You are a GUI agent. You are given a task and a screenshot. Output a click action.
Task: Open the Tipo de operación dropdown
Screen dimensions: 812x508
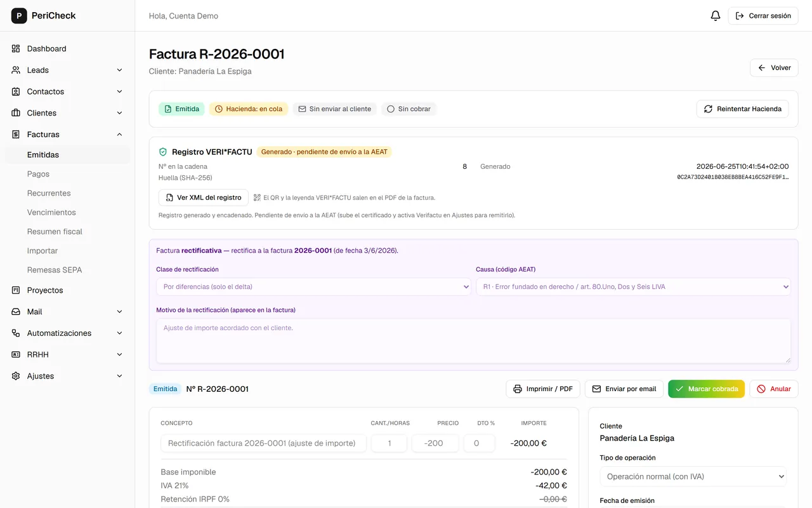693,477
